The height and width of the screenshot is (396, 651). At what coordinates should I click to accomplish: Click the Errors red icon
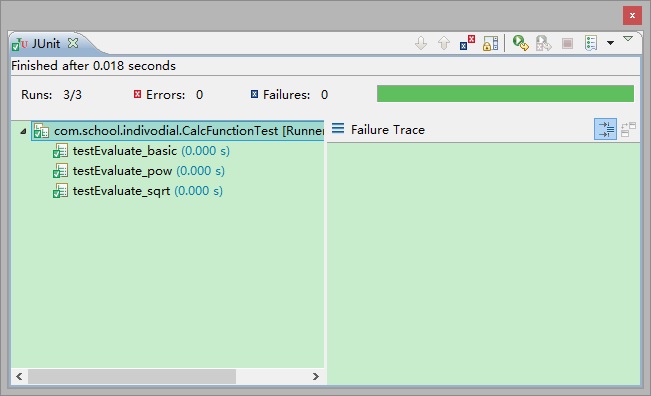pos(137,94)
